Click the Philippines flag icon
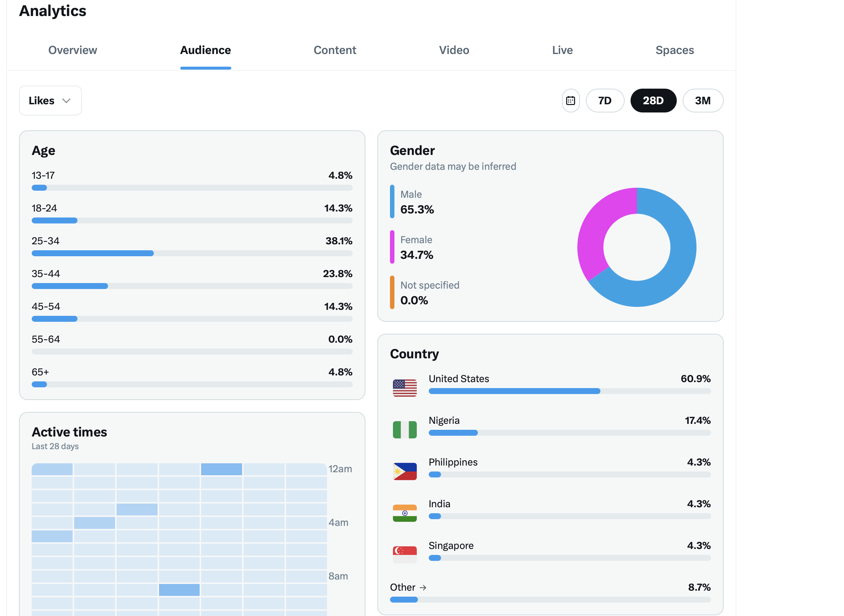The image size is (844, 616). tap(404, 471)
